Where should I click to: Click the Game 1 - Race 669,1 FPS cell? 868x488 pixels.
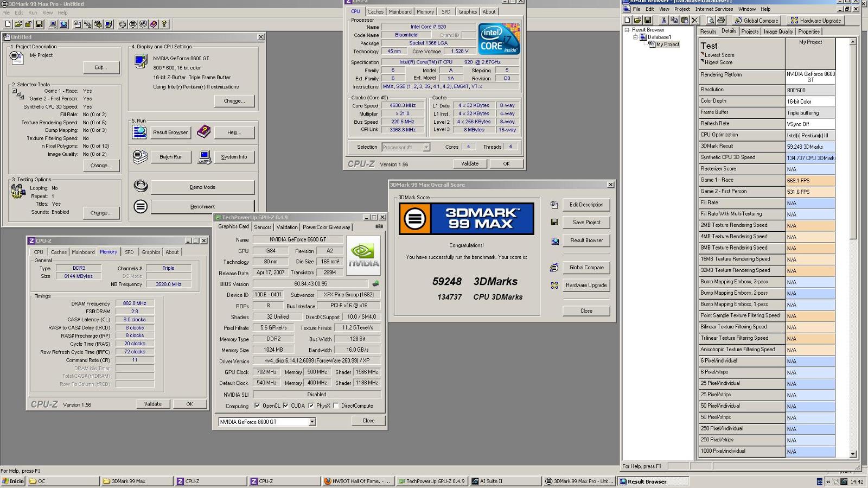[810, 180]
